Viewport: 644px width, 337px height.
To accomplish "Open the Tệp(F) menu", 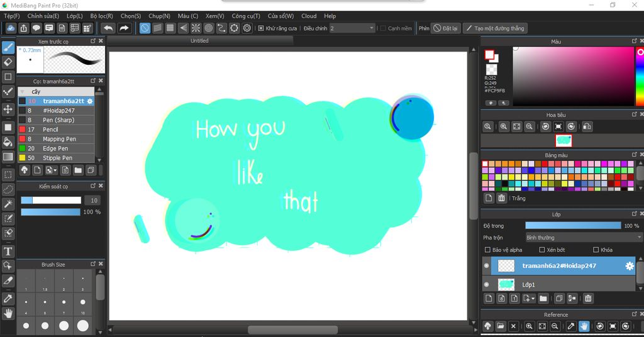I will 12,16.
